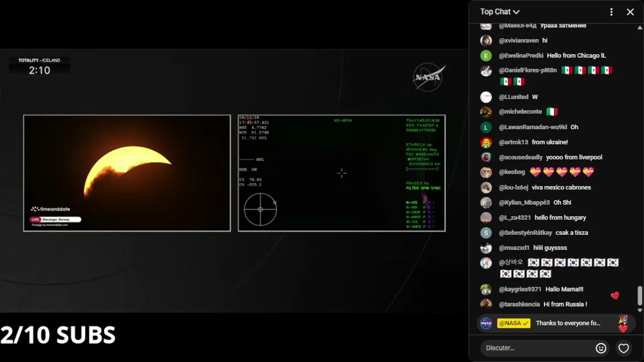Click the "yoooo from liverpool" message text
This screenshot has height=362, width=644.
tap(574, 157)
